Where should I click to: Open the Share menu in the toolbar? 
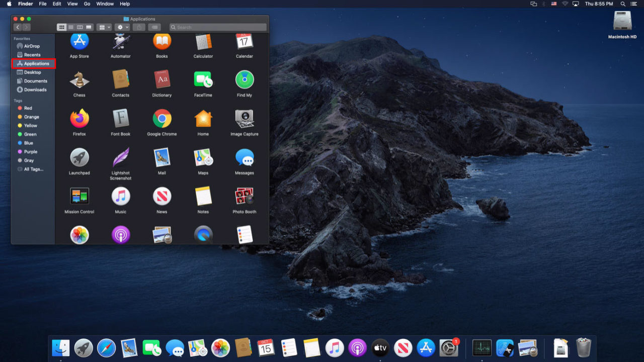[139, 27]
